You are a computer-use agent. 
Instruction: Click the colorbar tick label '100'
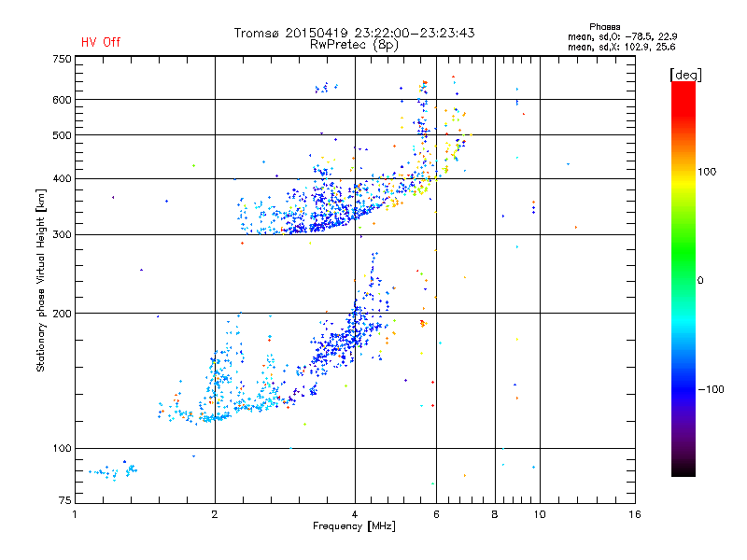[707, 172]
